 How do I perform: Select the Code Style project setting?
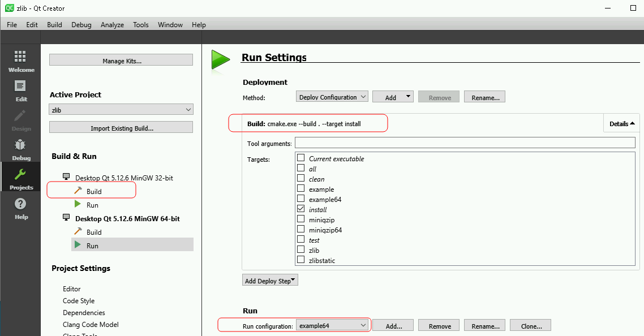(79, 301)
